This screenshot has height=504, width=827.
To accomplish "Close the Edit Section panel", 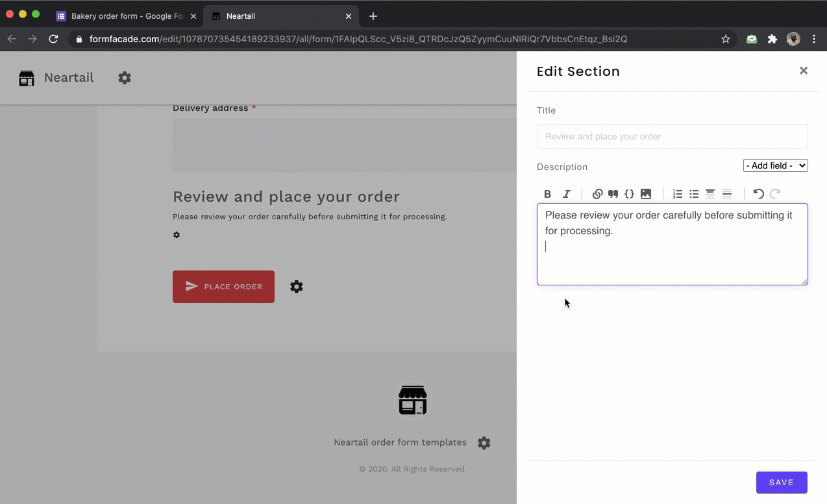I will pos(804,71).
